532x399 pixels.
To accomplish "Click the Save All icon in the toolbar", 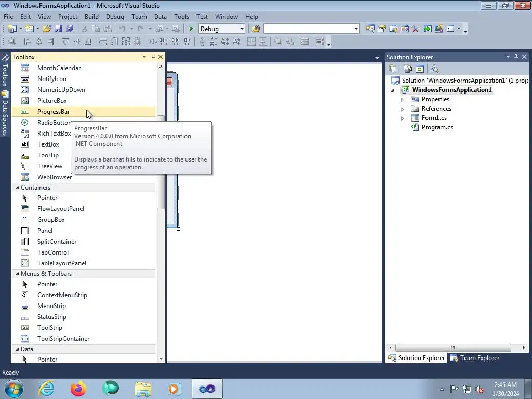I will [x=70, y=29].
